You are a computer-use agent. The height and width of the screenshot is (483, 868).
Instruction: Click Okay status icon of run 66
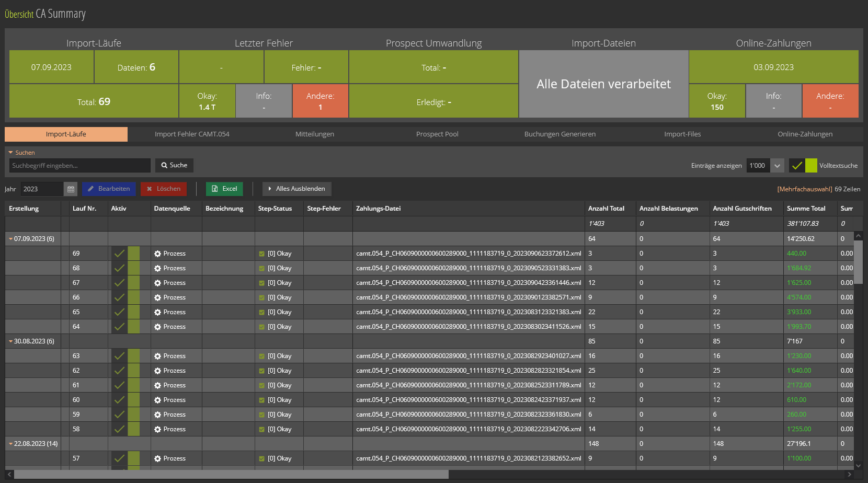262,297
